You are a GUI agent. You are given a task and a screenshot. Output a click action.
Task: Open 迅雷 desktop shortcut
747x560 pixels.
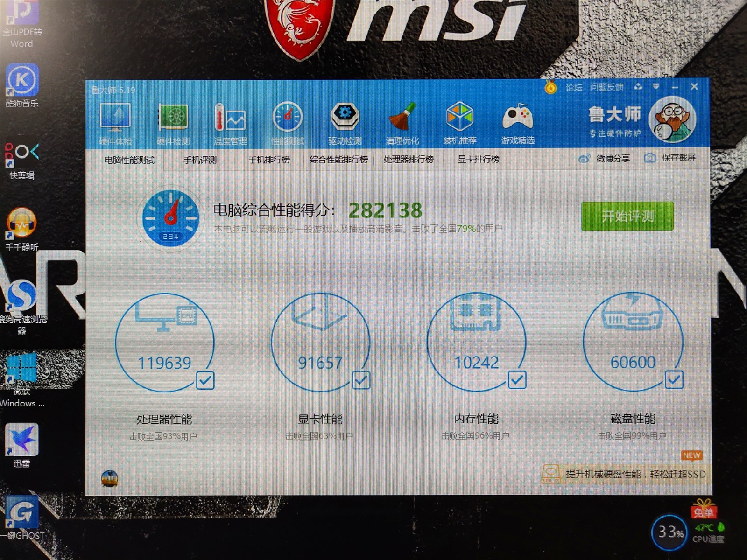[x=22, y=446]
